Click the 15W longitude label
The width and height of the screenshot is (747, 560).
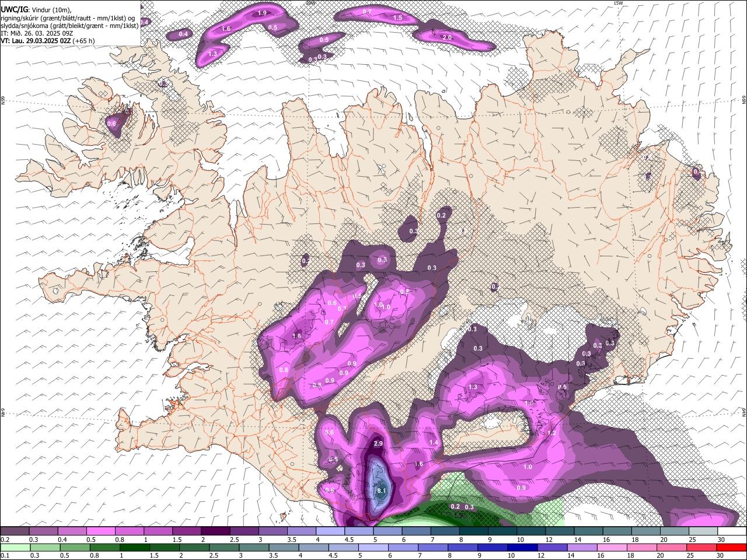point(618,3)
